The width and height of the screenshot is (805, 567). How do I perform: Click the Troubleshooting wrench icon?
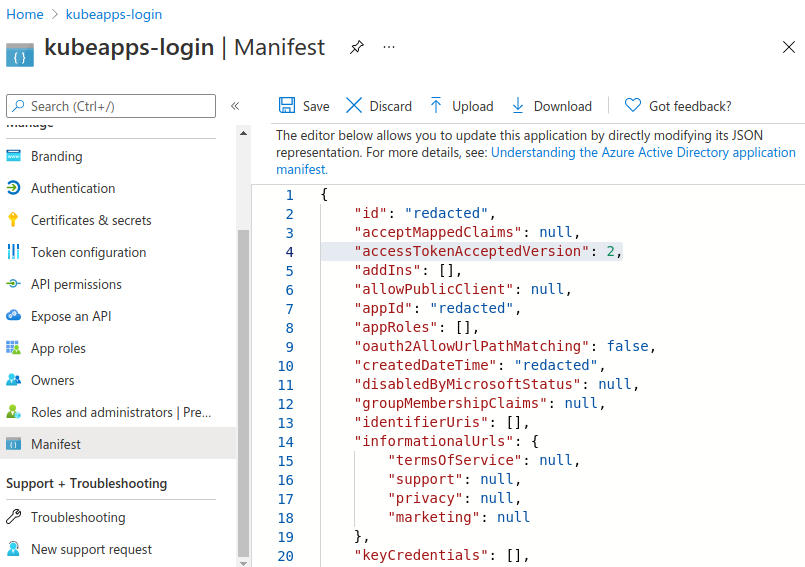tap(14, 516)
